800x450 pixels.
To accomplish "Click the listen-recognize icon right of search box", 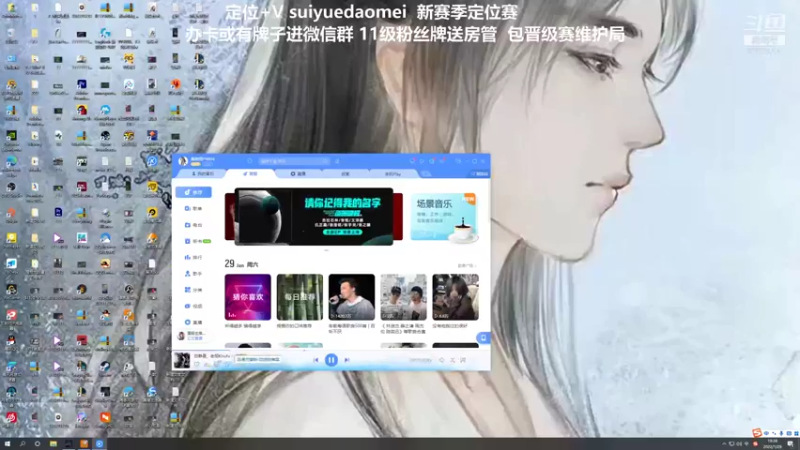I will coord(337,161).
